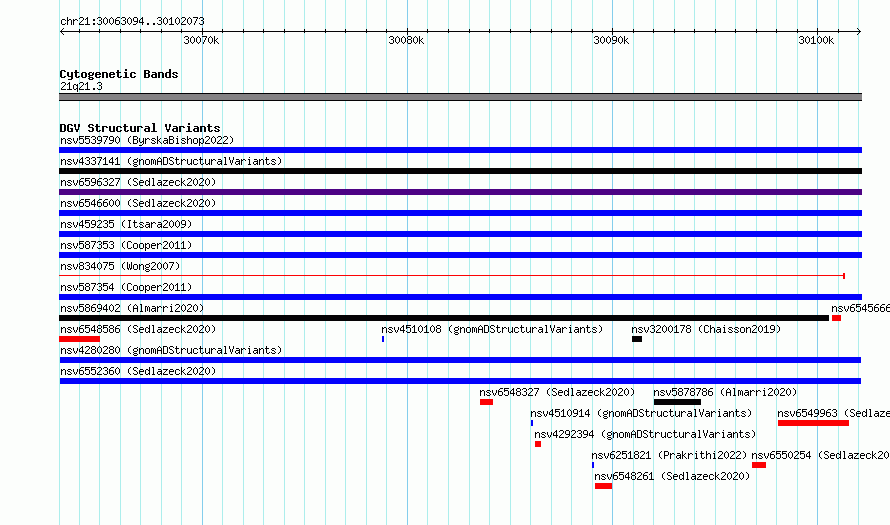Select the red block under the nsv6545666 label
Screen dimensions: 890x525
coord(836,318)
